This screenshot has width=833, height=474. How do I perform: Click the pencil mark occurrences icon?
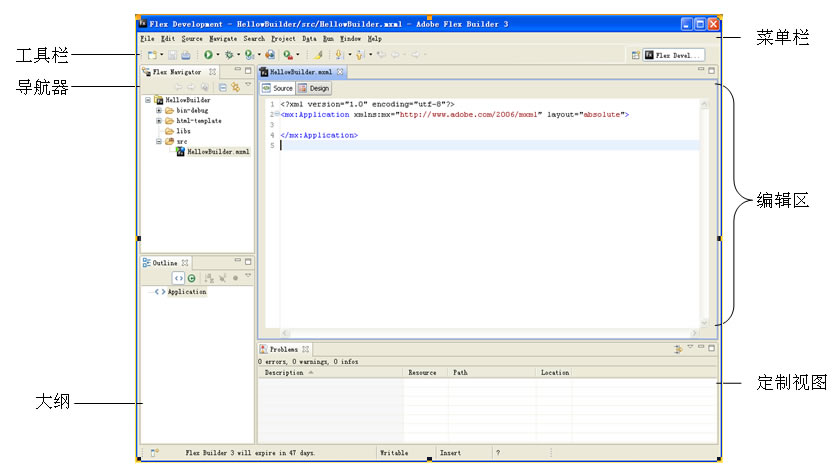tap(318, 55)
